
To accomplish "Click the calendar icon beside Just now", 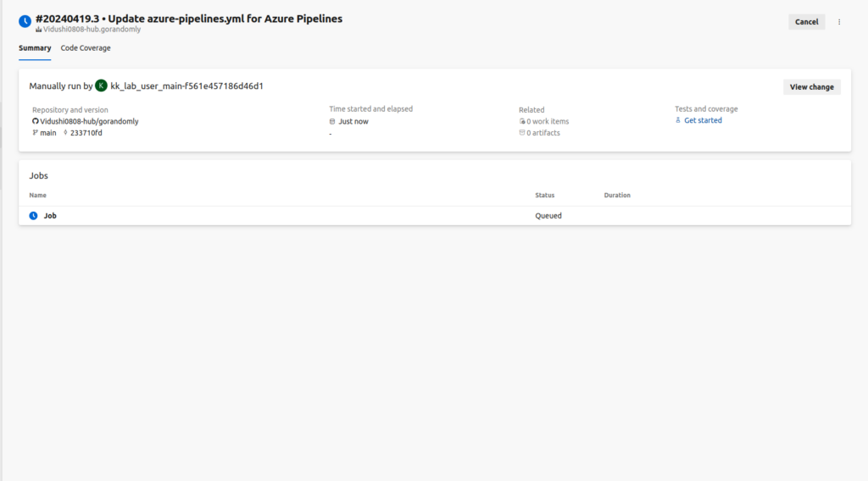I will point(332,121).
